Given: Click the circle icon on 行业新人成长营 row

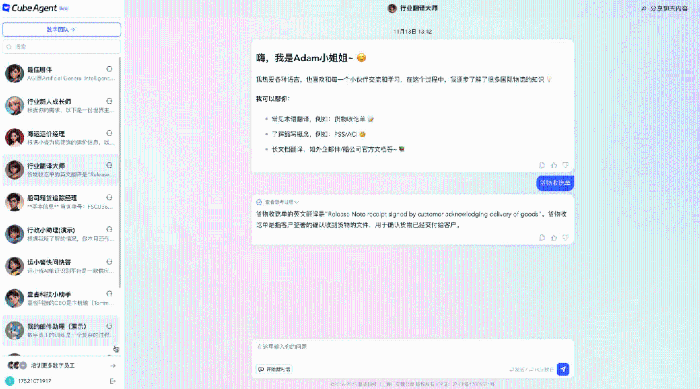Looking at the screenshot, I should pos(109,101).
